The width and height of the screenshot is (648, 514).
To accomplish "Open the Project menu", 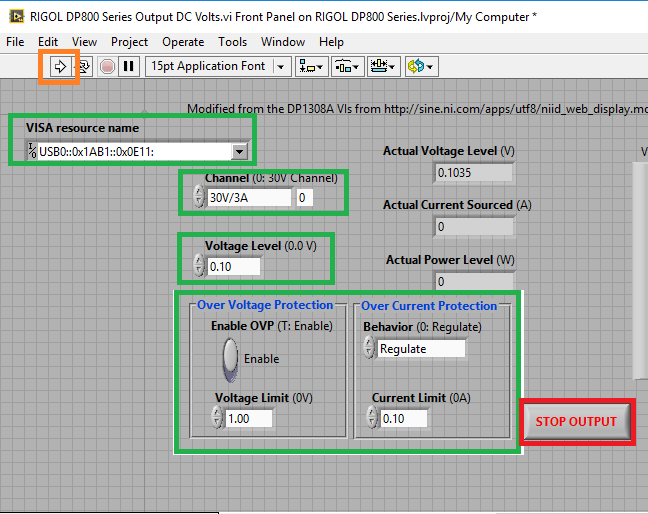I will tap(129, 42).
